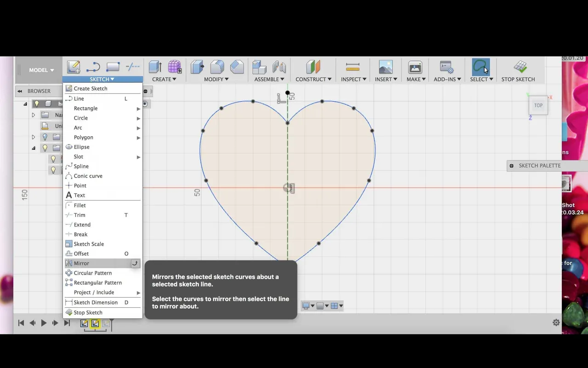Viewport: 588px width, 368px height.
Task: Click the Stop Sketch toolbar icon
Action: pyautogui.click(x=520, y=67)
